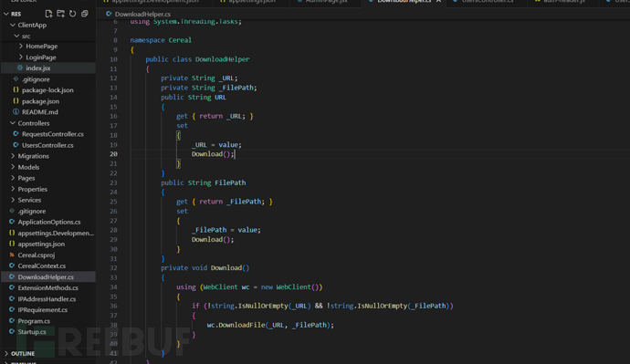Expand the Services folder
The image size is (630, 364).
13,200
